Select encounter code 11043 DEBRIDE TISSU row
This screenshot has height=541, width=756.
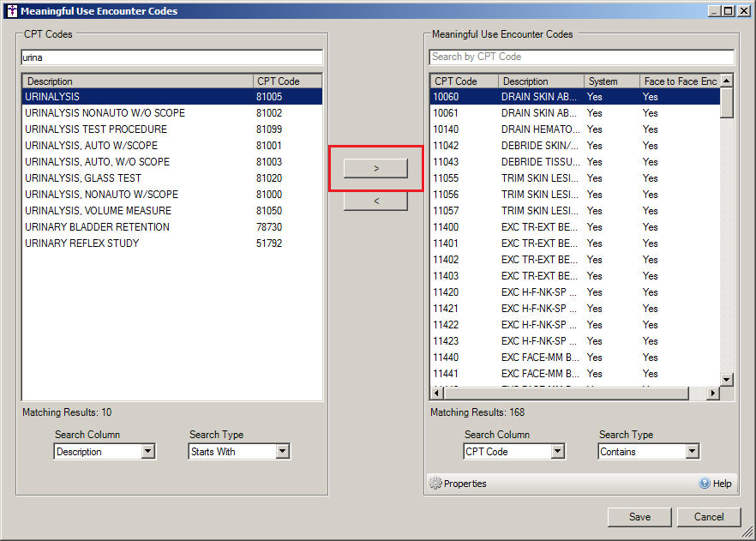coord(575,162)
